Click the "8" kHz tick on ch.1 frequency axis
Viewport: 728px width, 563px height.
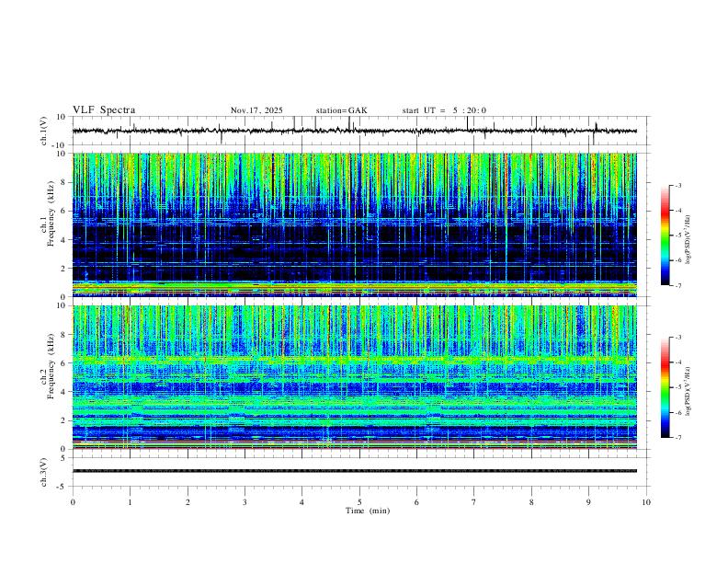pyautogui.click(x=63, y=182)
